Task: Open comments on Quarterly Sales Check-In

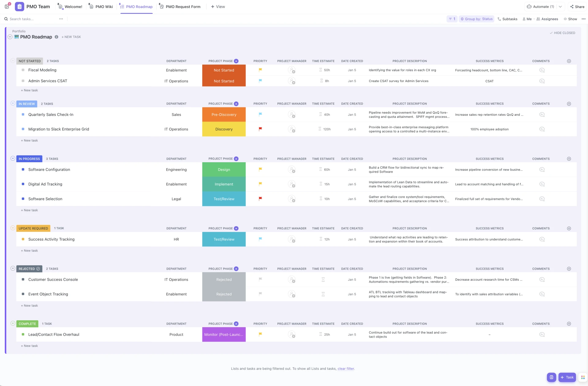Action: 541,114
